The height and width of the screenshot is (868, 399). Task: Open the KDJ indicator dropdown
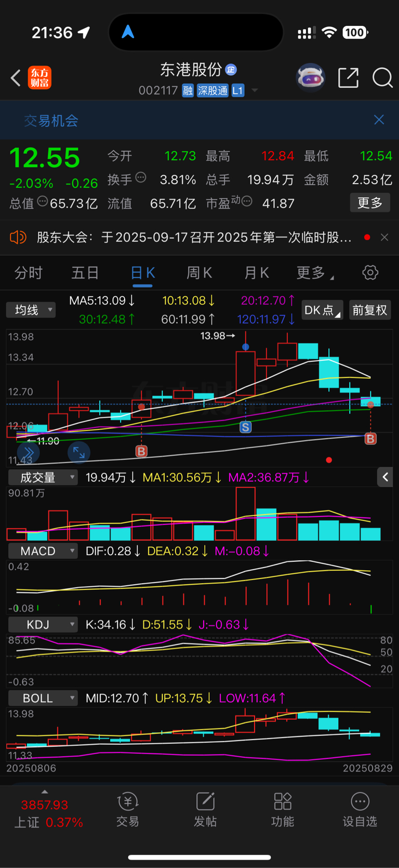43,624
